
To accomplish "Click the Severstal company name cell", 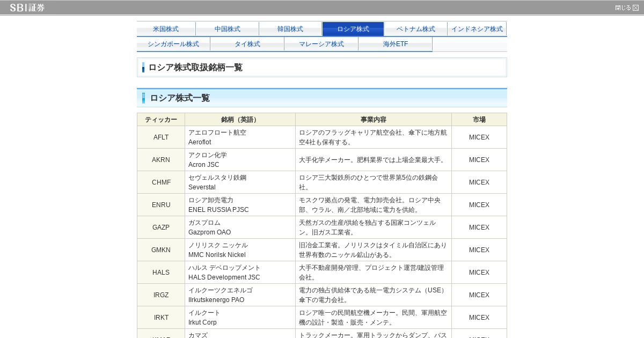I will [240, 182].
